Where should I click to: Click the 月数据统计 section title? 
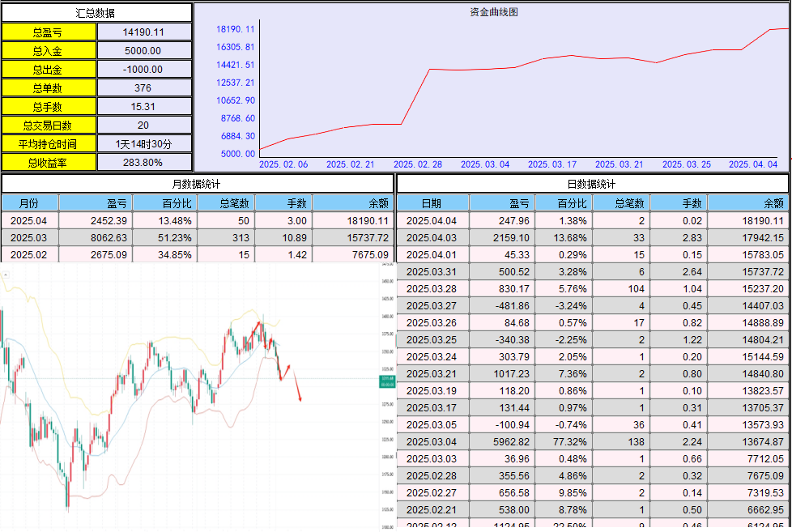click(197, 184)
